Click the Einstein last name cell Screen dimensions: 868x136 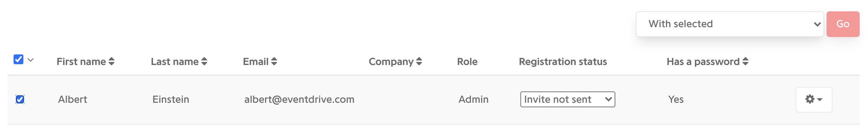[171, 99]
